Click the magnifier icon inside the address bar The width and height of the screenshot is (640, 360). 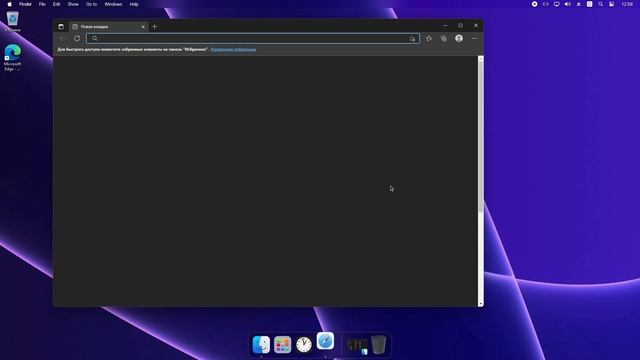[95, 38]
